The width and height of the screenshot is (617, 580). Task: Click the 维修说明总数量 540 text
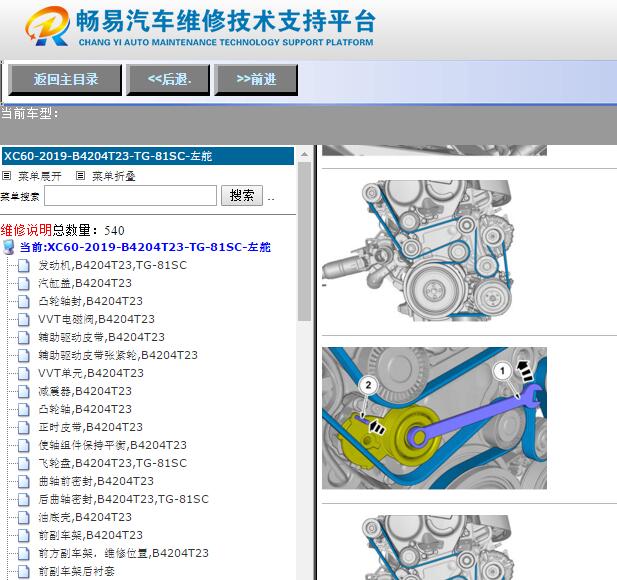(63, 230)
